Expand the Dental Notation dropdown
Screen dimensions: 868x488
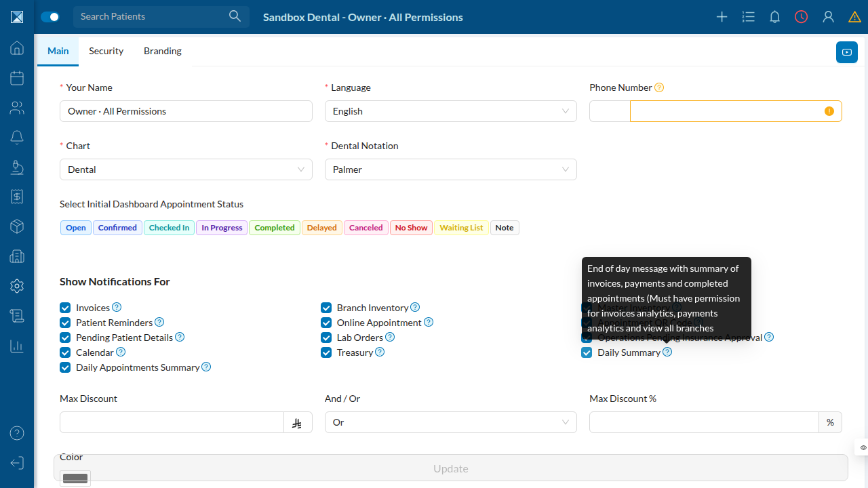[x=451, y=169]
